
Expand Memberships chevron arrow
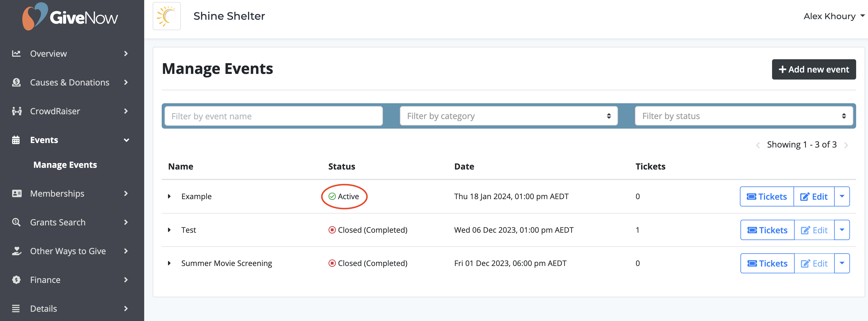point(126,193)
